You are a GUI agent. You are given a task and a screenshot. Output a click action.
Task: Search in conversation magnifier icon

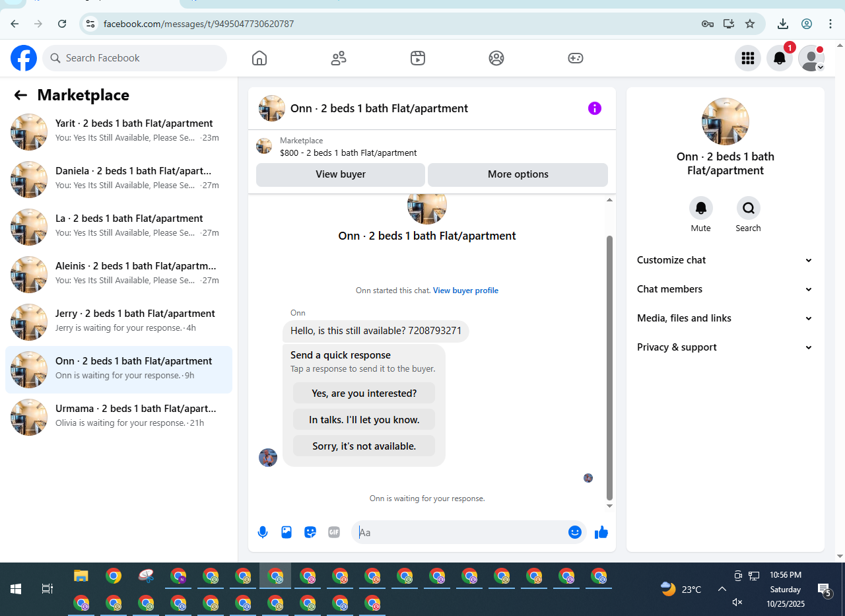click(749, 208)
